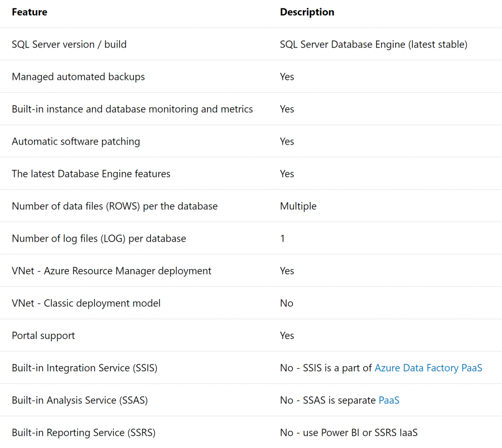This screenshot has height=448, width=502.
Task: Click the SSAS PaaS link
Action: (389, 400)
